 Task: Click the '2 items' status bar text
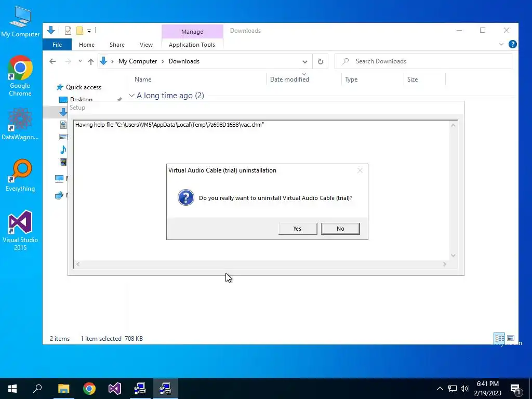60,339
